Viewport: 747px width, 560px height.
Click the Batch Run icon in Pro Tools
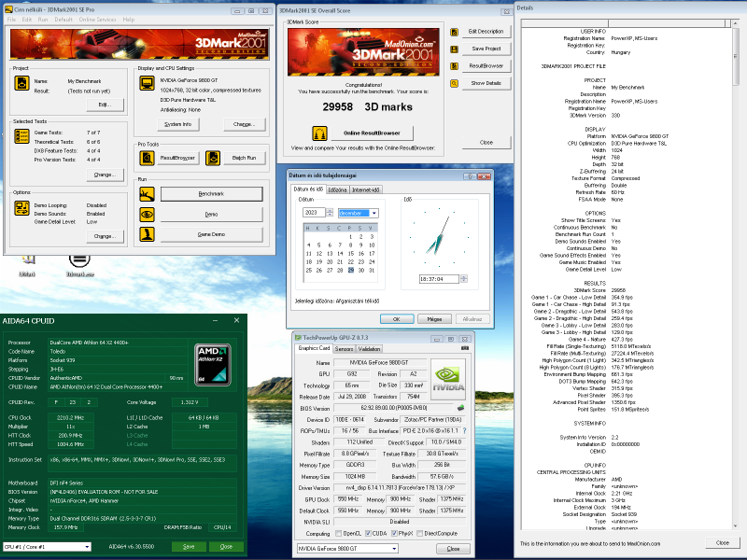pyautogui.click(x=213, y=158)
